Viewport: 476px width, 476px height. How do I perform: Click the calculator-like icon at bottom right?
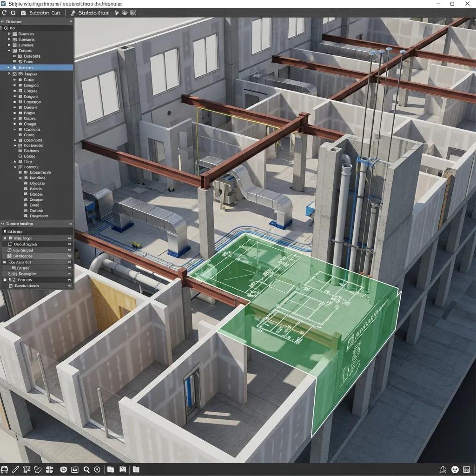coord(467,469)
